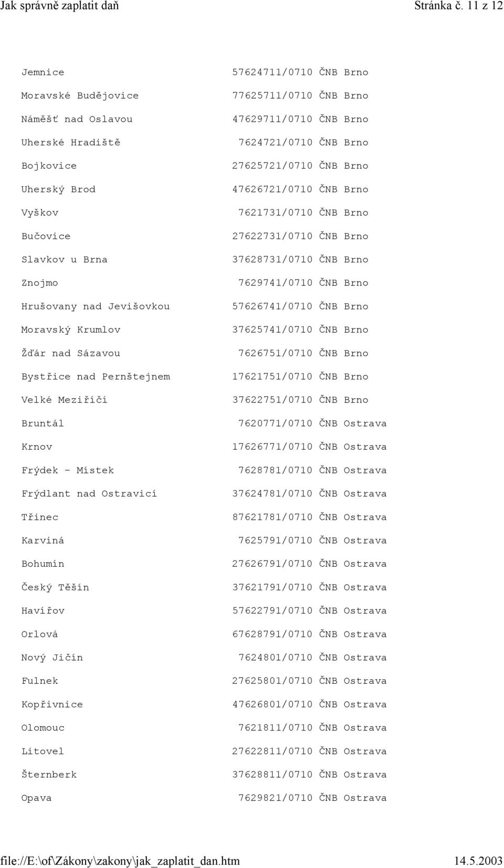Click the page number 'Stránka č. 11 z 12'
Image resolution: width=504 pixels, height=868 pixels.
(459, 6)
